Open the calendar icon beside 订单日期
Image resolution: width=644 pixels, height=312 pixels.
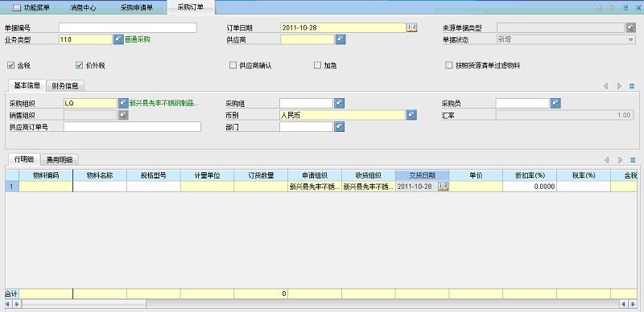point(412,27)
